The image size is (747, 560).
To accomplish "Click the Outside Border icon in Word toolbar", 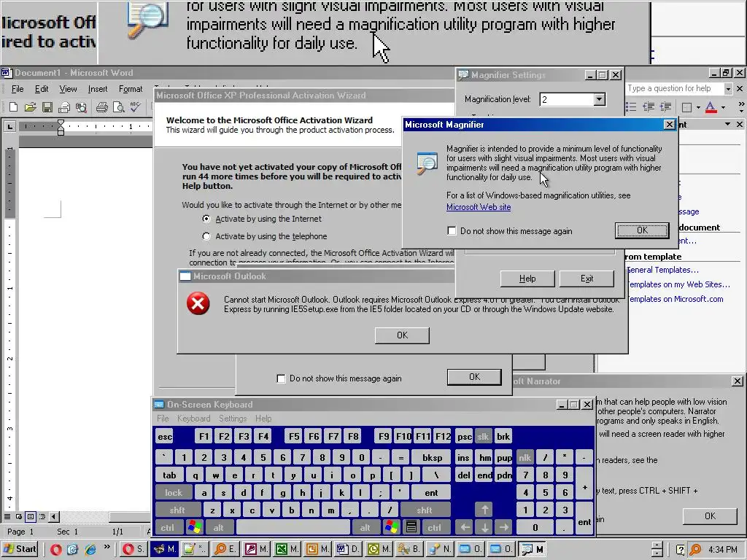I will click(x=686, y=107).
